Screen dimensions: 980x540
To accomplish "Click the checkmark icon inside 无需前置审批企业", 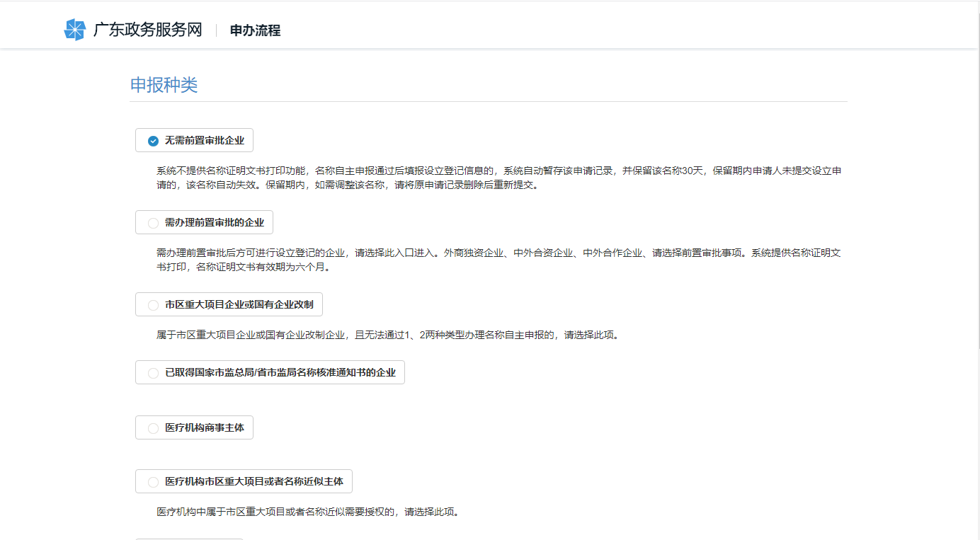I will click(152, 140).
